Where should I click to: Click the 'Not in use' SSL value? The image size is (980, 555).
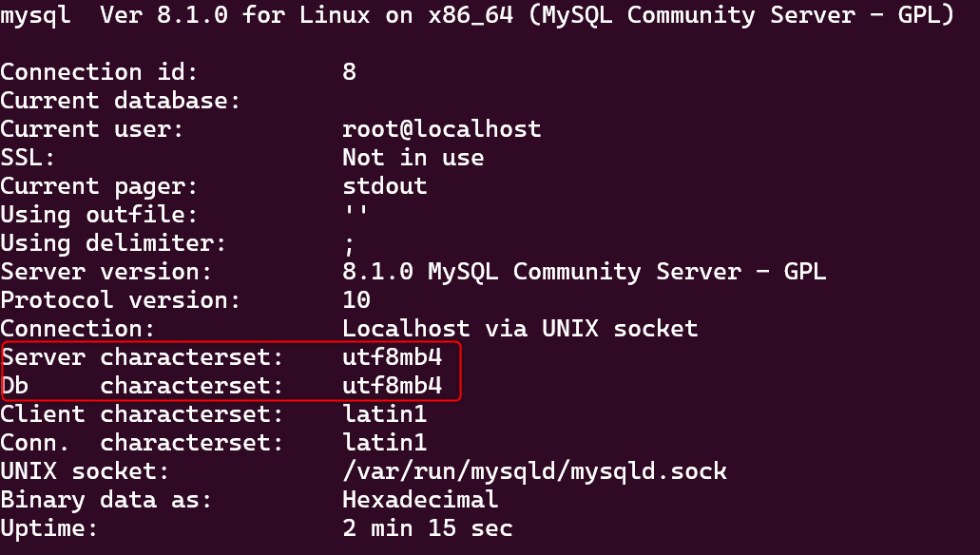(413, 158)
